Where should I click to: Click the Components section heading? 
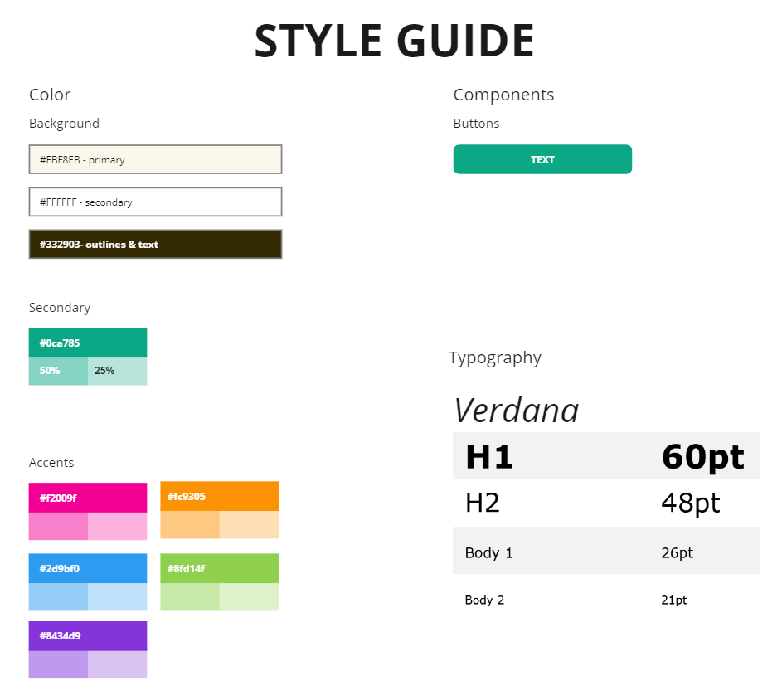tap(503, 95)
